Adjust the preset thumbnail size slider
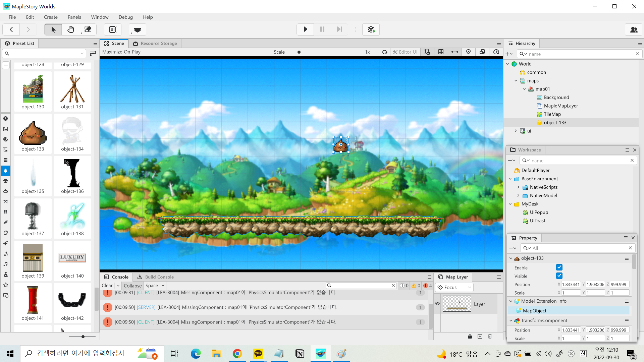Viewport: 644px width, 362px height. [83, 337]
